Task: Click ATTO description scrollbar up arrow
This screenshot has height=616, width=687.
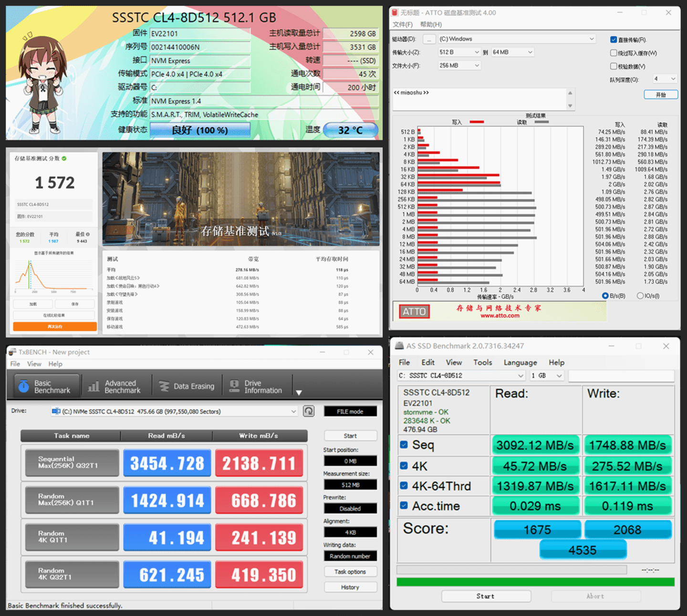Action: [570, 93]
